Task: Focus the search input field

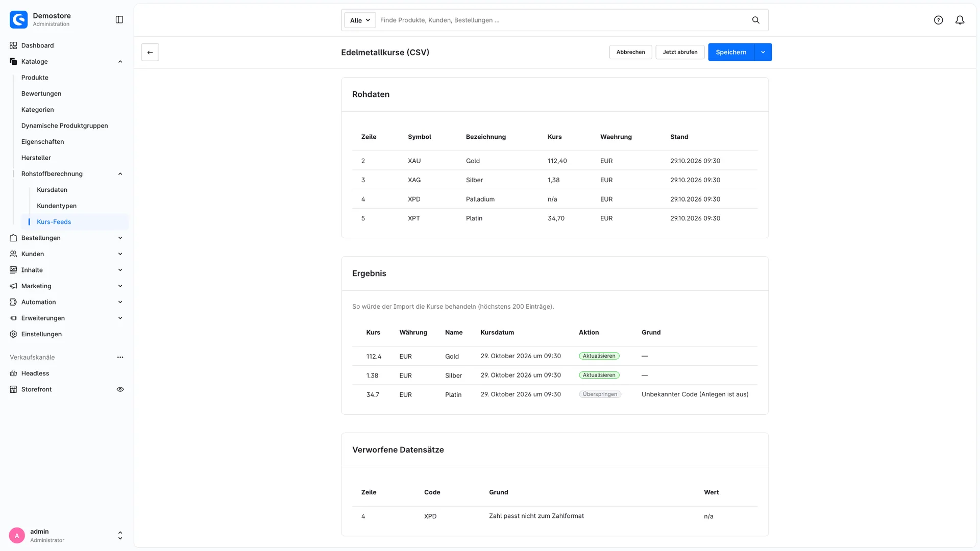Action: click(x=561, y=20)
